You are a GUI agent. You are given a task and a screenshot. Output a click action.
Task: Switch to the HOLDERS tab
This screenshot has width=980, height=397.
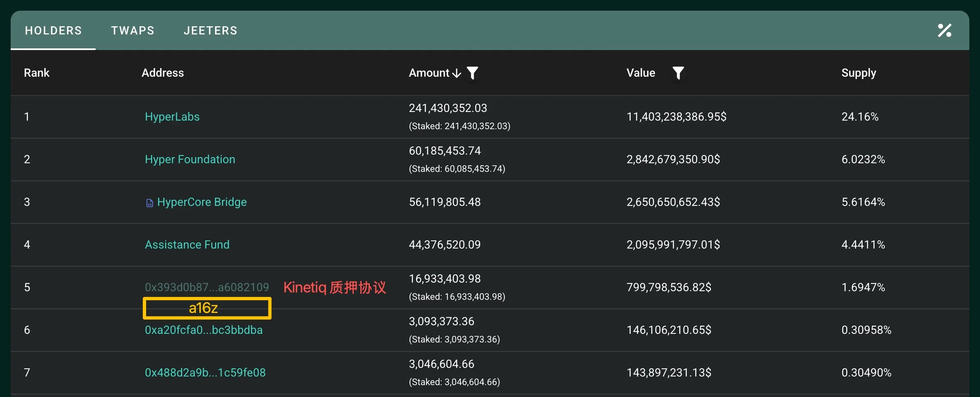tap(53, 31)
